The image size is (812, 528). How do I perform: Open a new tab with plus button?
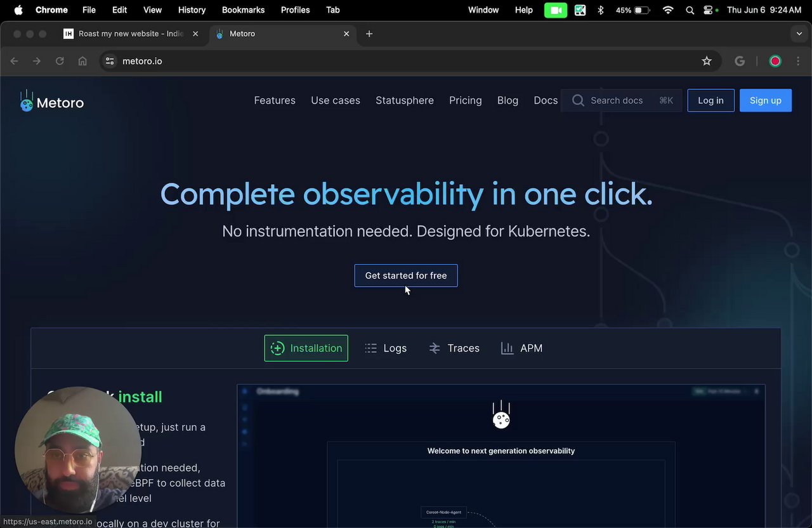369,34
